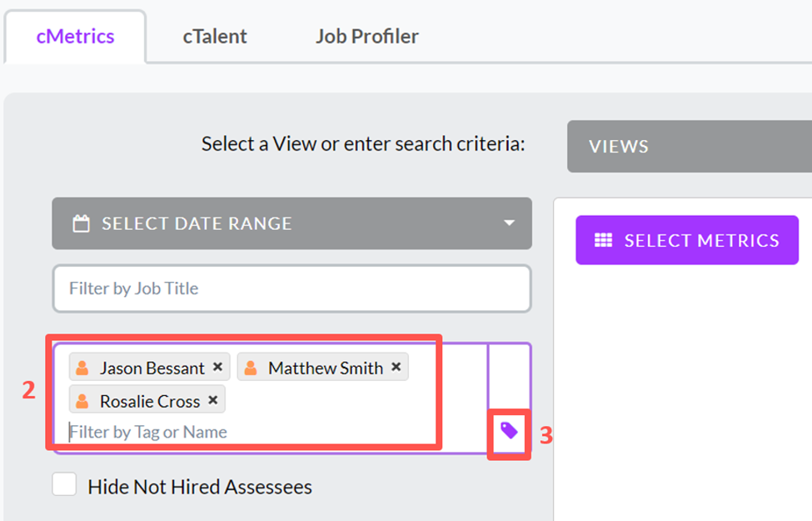This screenshot has height=521, width=812.
Task: Click the Matthew Smith name chip
Action: coord(325,368)
